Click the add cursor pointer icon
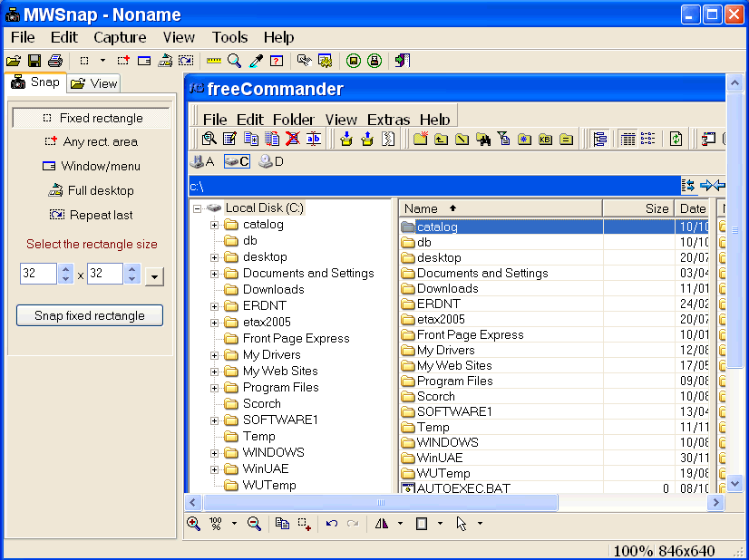 click(x=462, y=524)
